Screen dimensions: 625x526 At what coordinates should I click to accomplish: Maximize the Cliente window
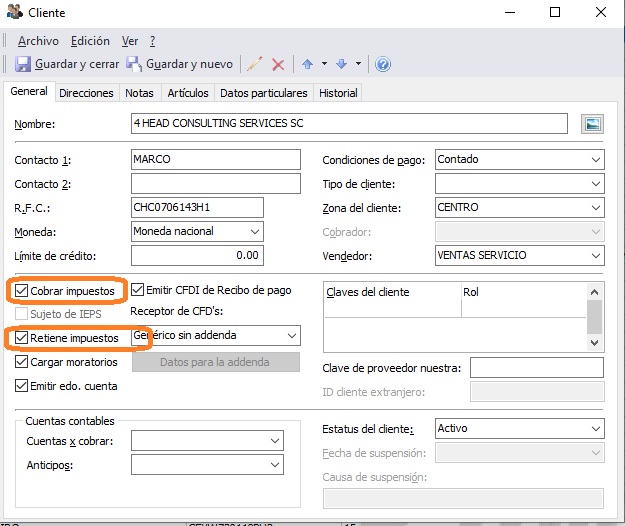click(555, 12)
